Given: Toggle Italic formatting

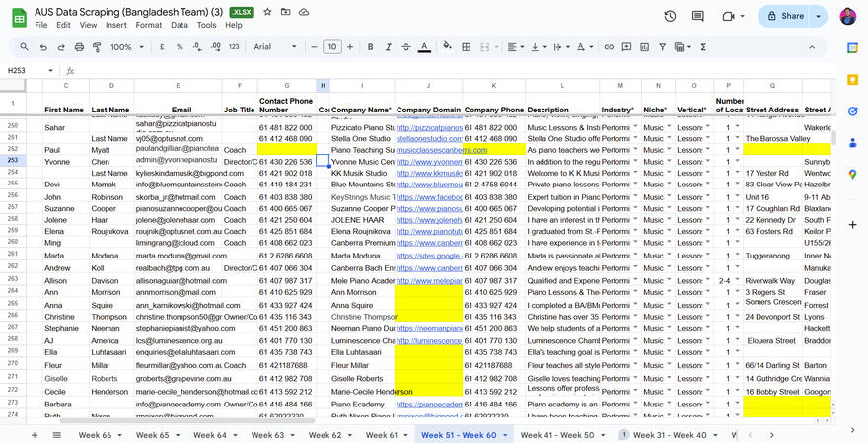Looking at the screenshot, I should coord(388,47).
